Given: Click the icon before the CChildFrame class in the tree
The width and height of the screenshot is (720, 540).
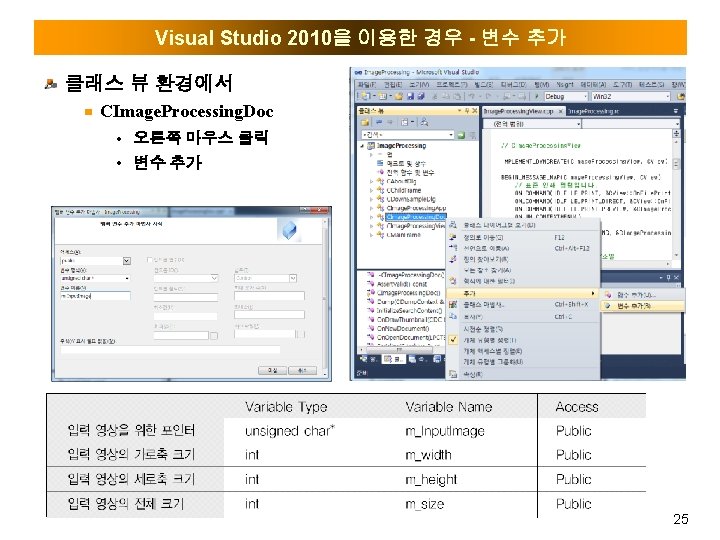Looking at the screenshot, I should (x=380, y=190).
